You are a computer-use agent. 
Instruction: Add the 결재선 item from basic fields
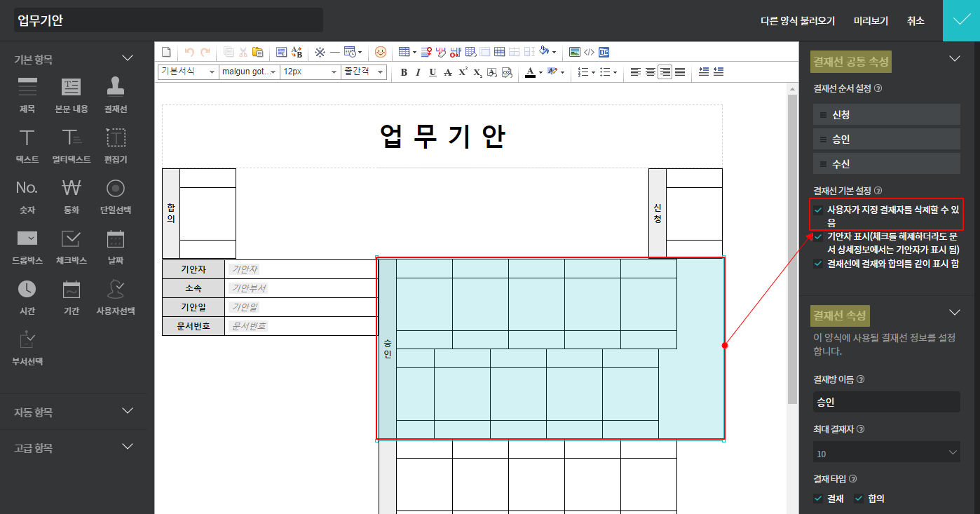(116, 95)
